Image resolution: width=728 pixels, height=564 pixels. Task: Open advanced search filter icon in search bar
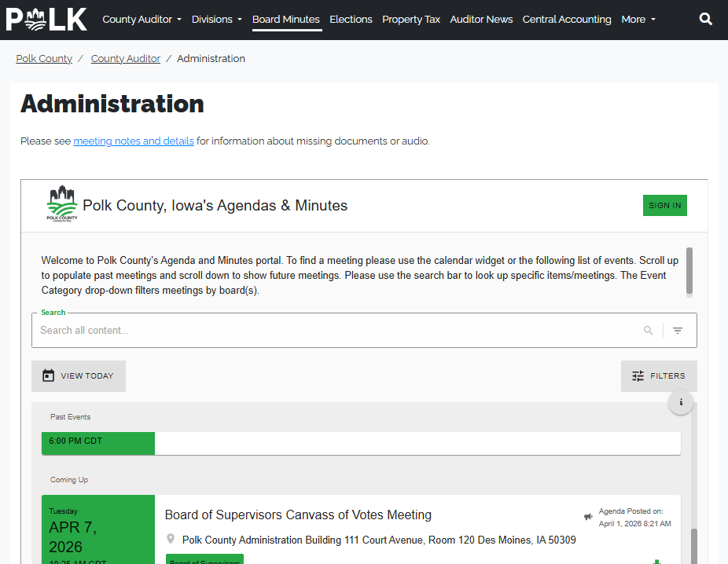[678, 331]
